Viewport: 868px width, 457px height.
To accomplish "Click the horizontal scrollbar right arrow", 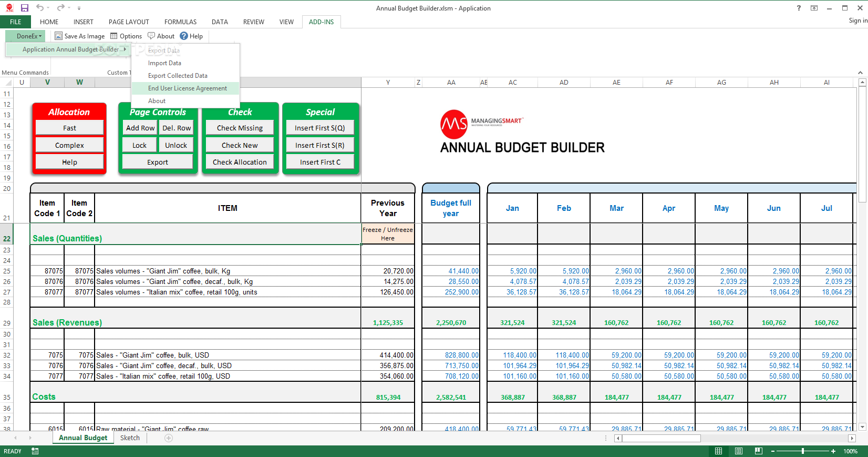I will 852,438.
